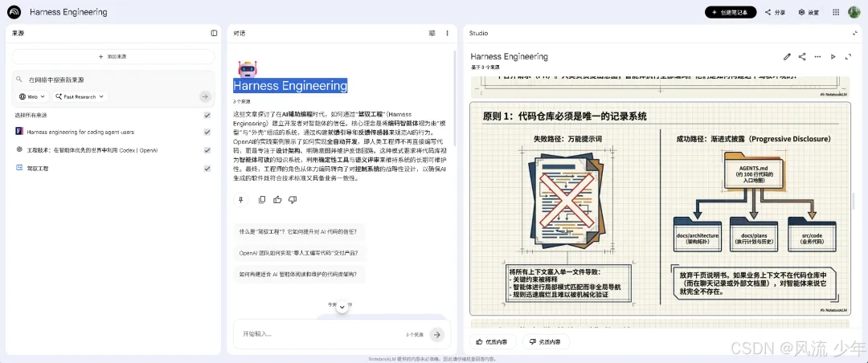Click the 对话 panel heading
868x363 pixels.
coord(240,33)
